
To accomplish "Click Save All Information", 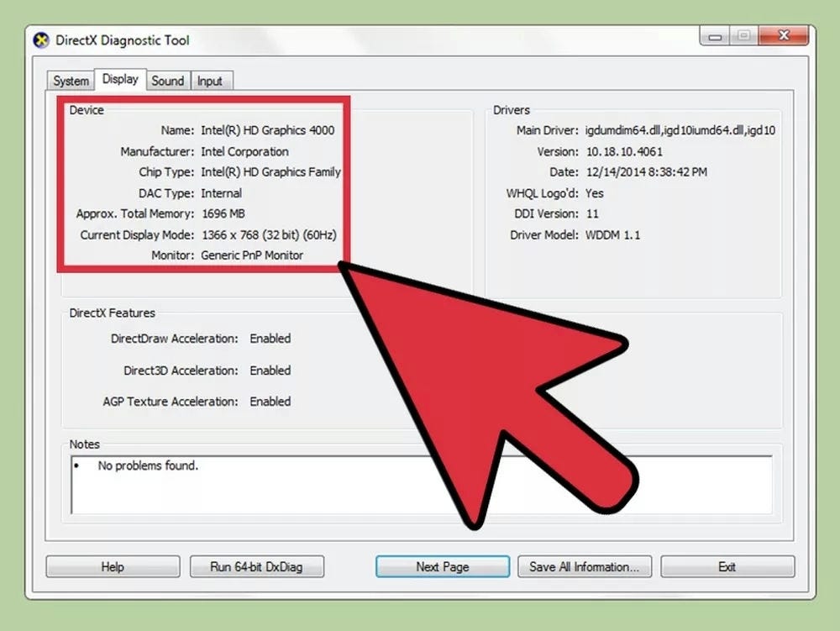I will [585, 566].
